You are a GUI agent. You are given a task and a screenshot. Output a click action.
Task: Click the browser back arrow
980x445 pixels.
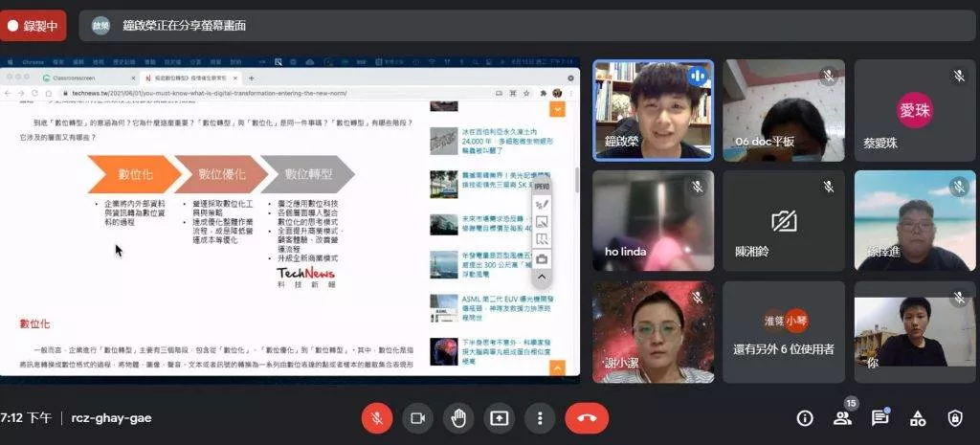[x=8, y=93]
